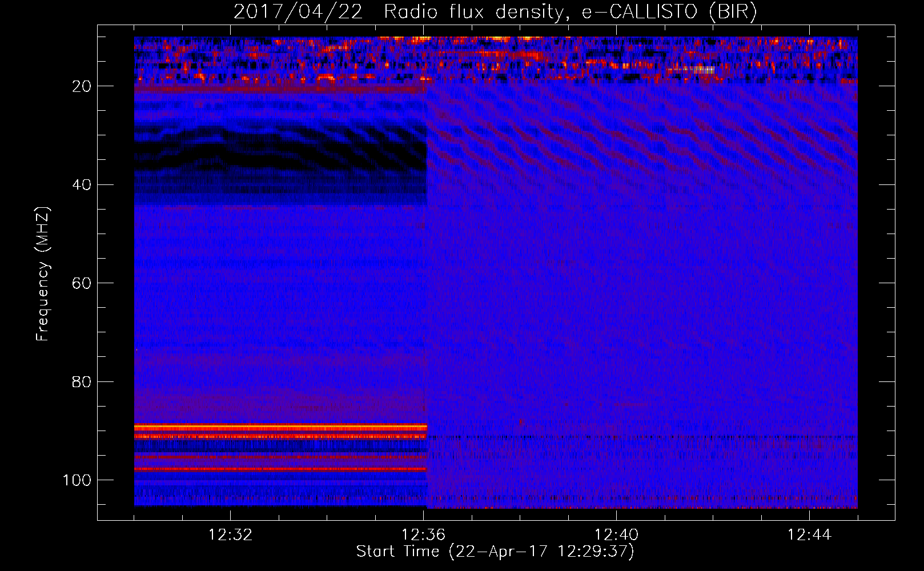Click the 20 frequency tick label
Viewport: 924px width, 571px height.
point(82,86)
